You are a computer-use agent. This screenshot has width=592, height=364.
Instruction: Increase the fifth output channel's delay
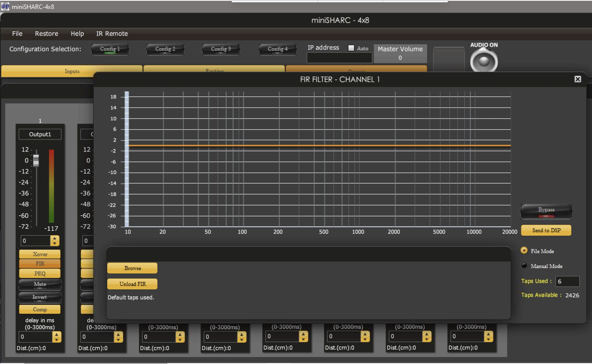303,334
